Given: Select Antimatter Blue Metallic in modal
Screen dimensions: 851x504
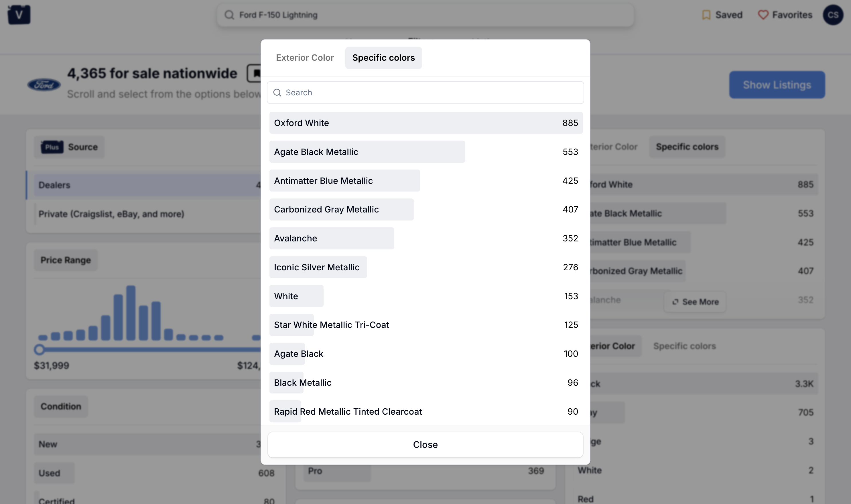Looking at the screenshot, I should 426,180.
